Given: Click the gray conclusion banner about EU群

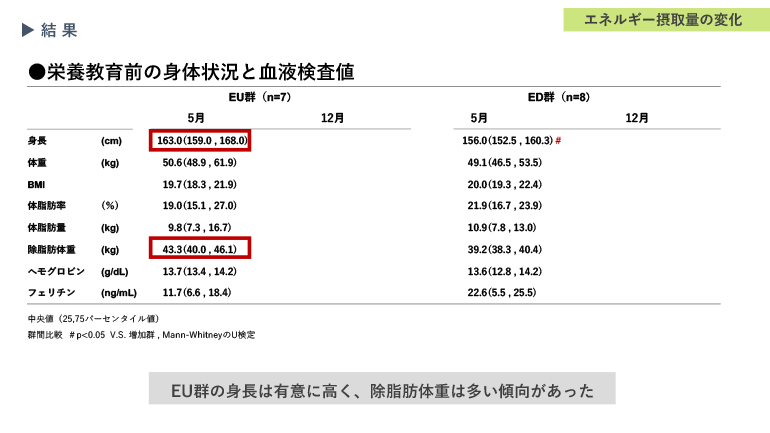Looking at the screenshot, I should [382, 390].
